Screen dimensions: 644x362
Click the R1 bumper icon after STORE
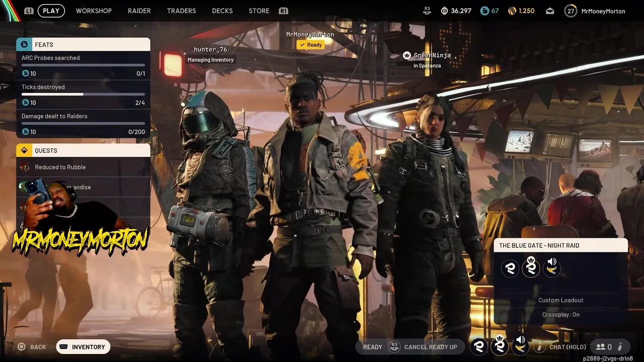coord(283,11)
